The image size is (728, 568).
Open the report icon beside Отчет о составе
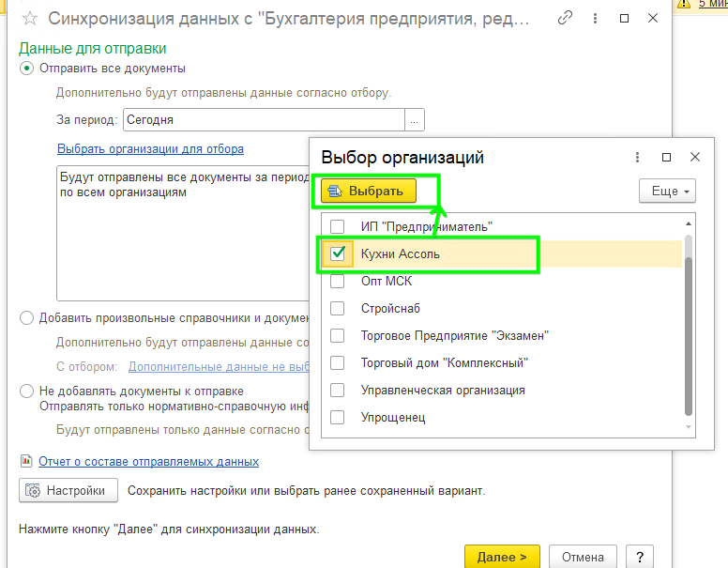tap(26, 461)
